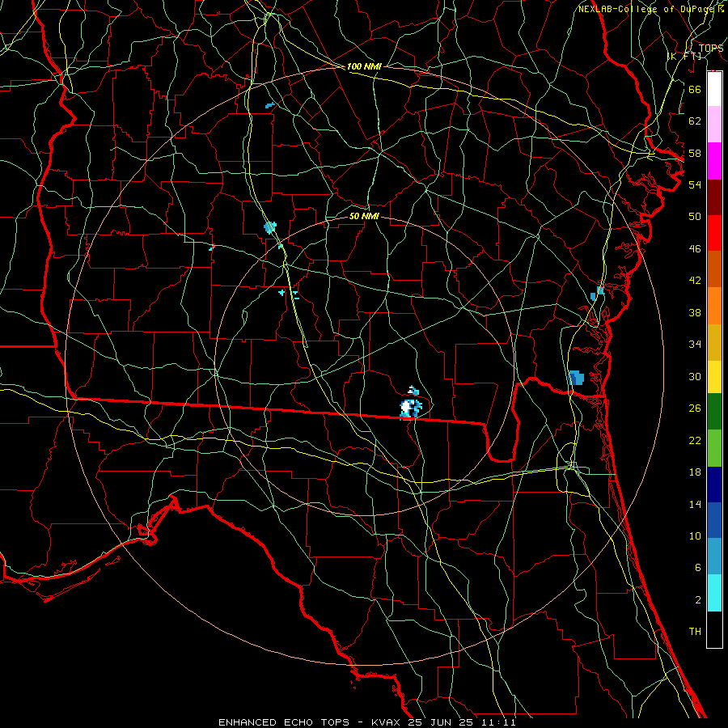
Task: Click the '100 NMI' range ring label
Action: tap(364, 66)
